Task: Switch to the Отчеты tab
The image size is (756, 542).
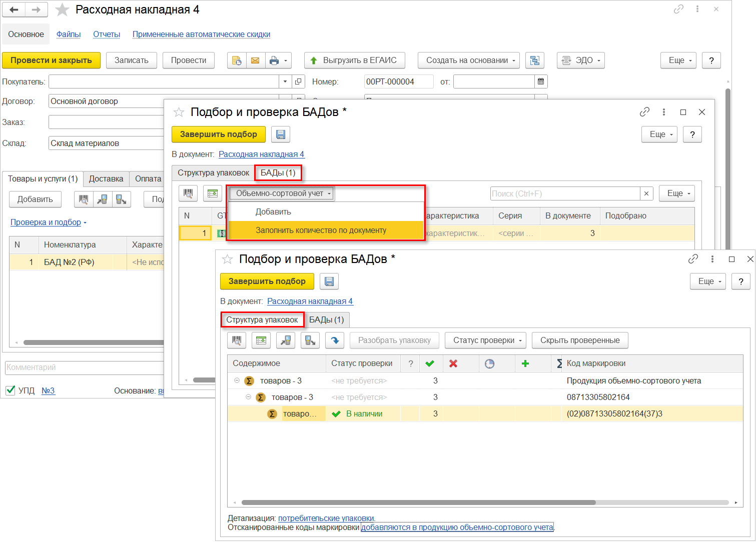Action: [x=107, y=34]
